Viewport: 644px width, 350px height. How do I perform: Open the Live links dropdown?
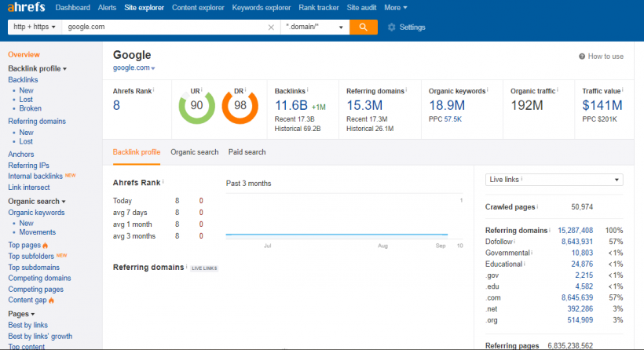point(554,180)
